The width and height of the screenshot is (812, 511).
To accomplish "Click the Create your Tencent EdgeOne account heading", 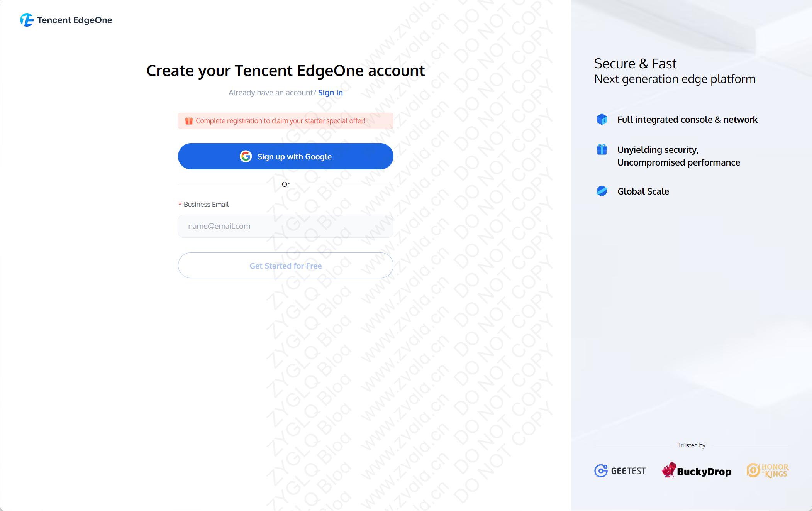I will tap(286, 71).
